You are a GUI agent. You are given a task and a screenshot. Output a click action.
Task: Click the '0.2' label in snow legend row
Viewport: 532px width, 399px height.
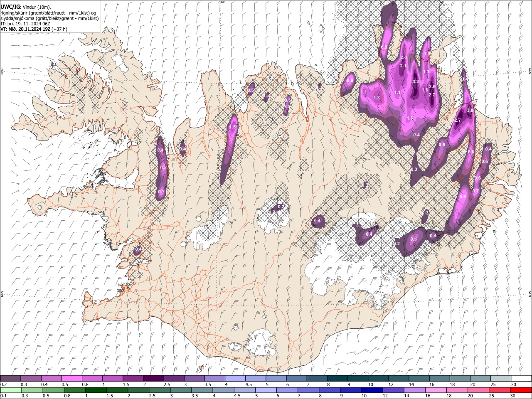click(3, 384)
